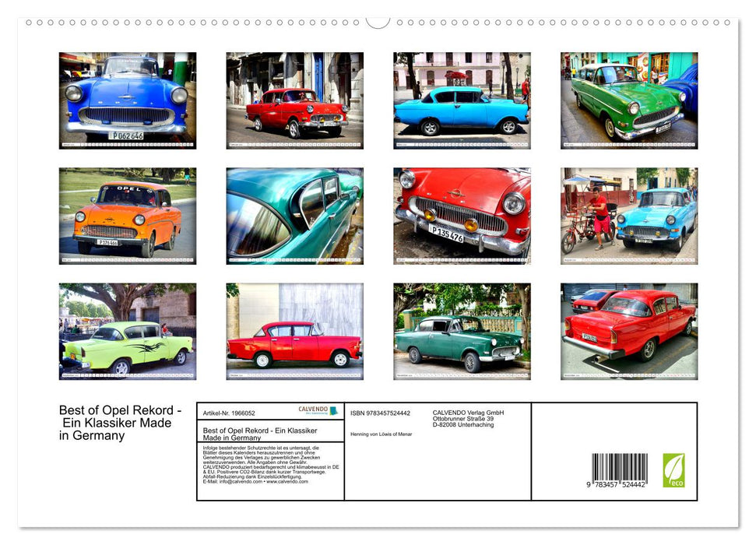Open the orange Opel taxi photo
This screenshot has height=545, width=756.
(x=128, y=216)
